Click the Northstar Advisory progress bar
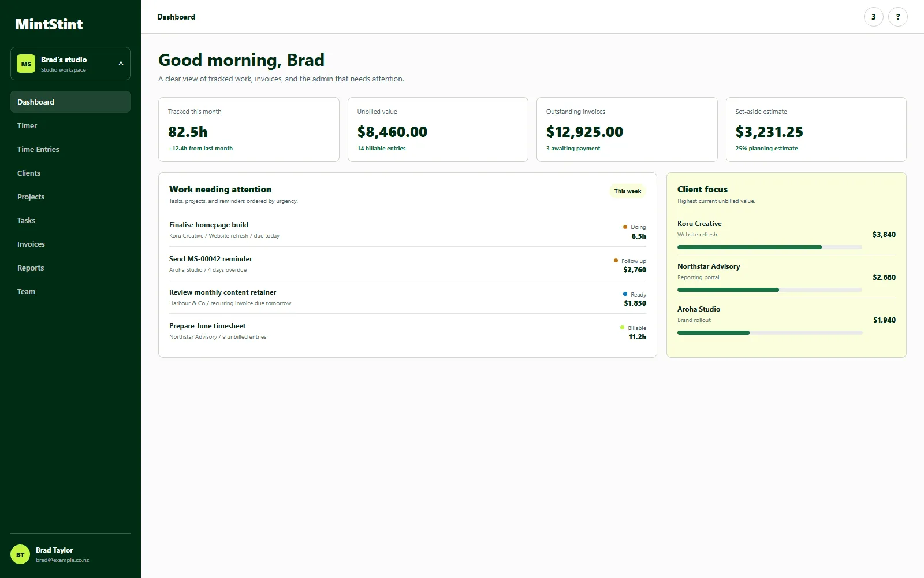Screen dimensions: 924x578 tap(770, 290)
